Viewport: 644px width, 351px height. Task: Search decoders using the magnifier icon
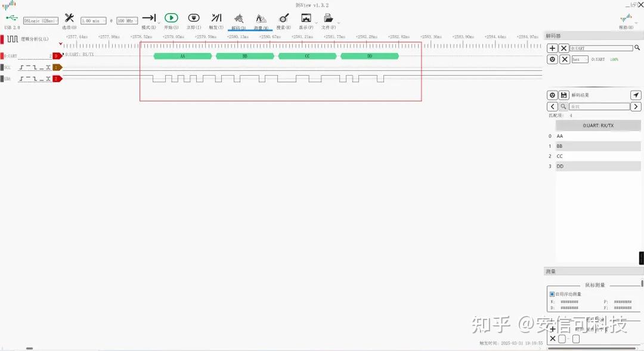pyautogui.click(x=637, y=48)
